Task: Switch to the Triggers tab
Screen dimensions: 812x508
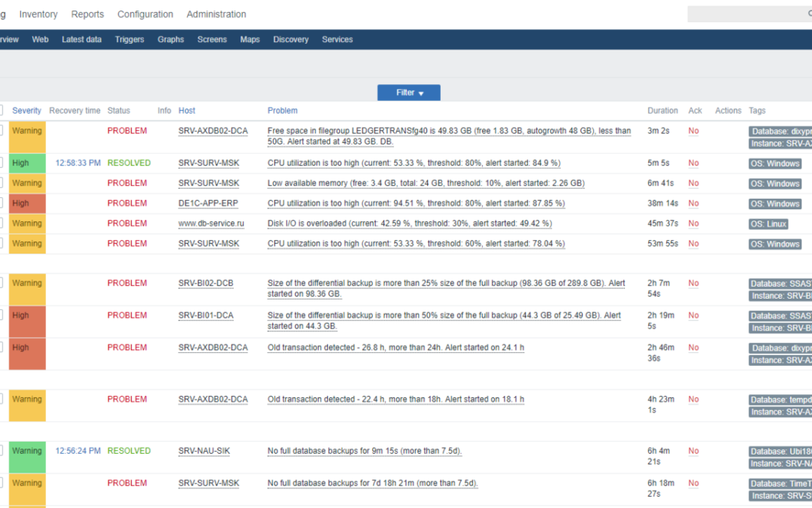Action: pyautogui.click(x=129, y=40)
